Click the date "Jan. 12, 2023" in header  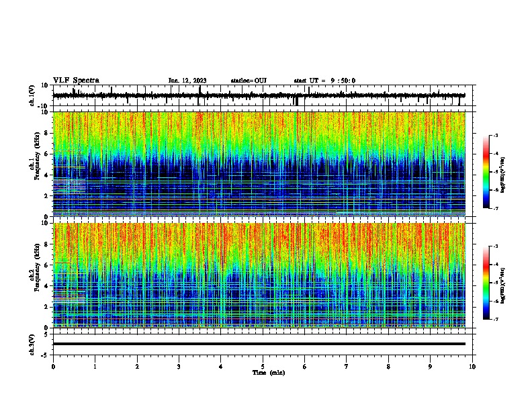tap(187, 81)
